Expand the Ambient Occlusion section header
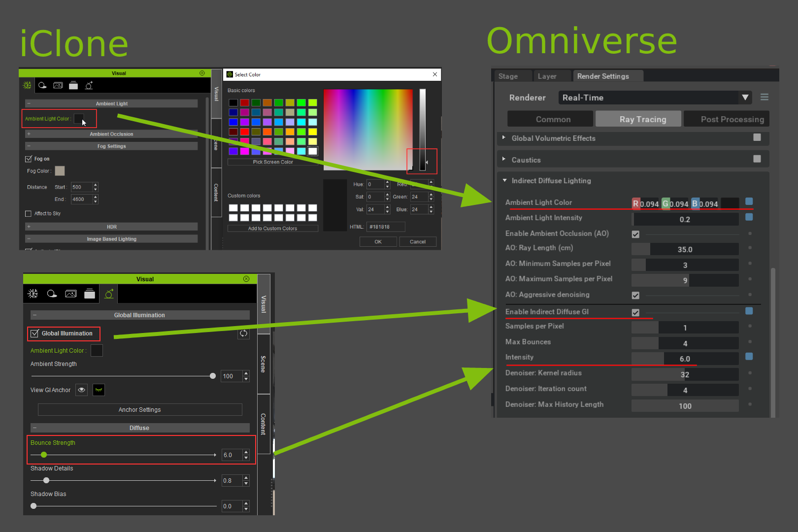Viewport: 798px width, 532px height. 111,134
